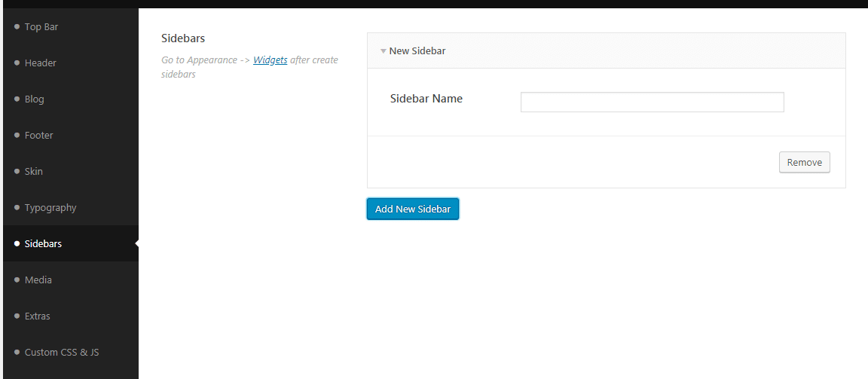Click the bullet icon beside Extras
The height and width of the screenshot is (379, 868).
(17, 316)
